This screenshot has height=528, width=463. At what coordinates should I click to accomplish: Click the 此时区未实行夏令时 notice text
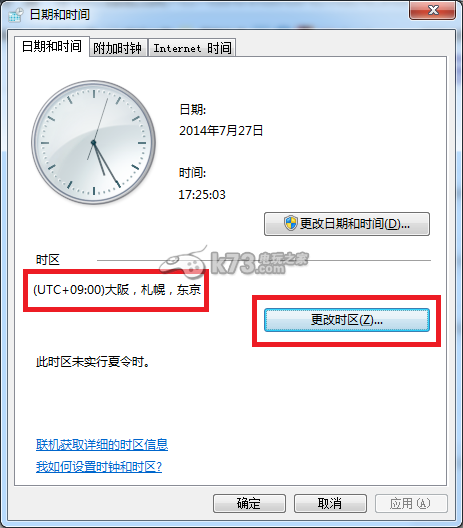coord(93,362)
